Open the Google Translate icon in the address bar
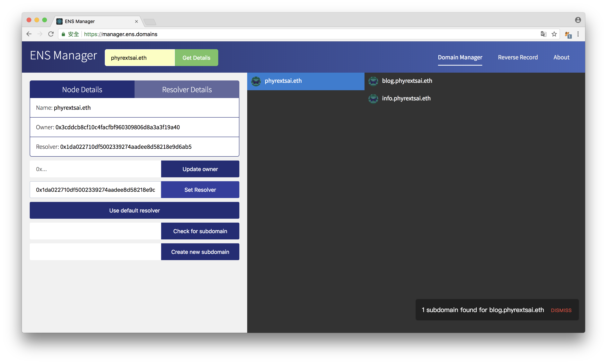This screenshot has width=607, height=364. (x=543, y=34)
